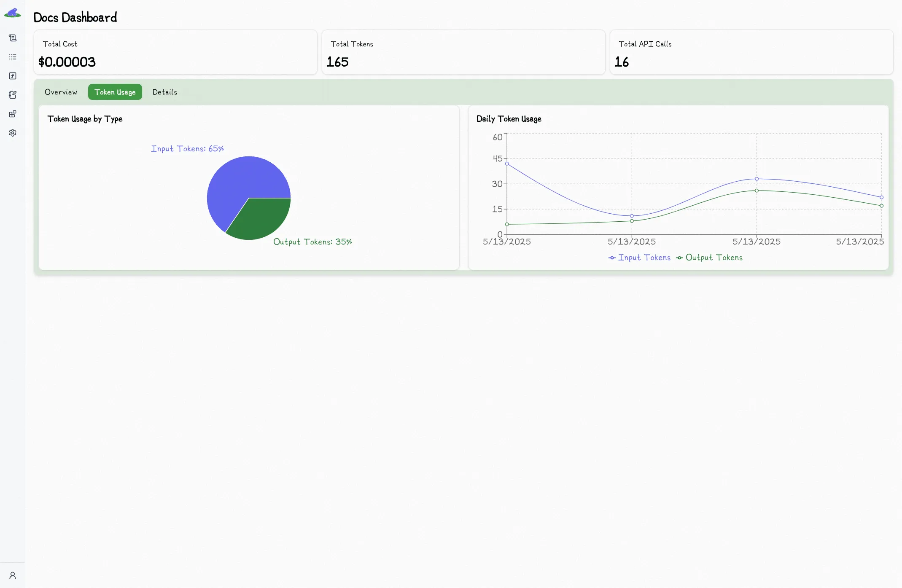The width and height of the screenshot is (902, 588).
Task: Open the logs/scroll icon in the sidebar
Action: point(12,38)
